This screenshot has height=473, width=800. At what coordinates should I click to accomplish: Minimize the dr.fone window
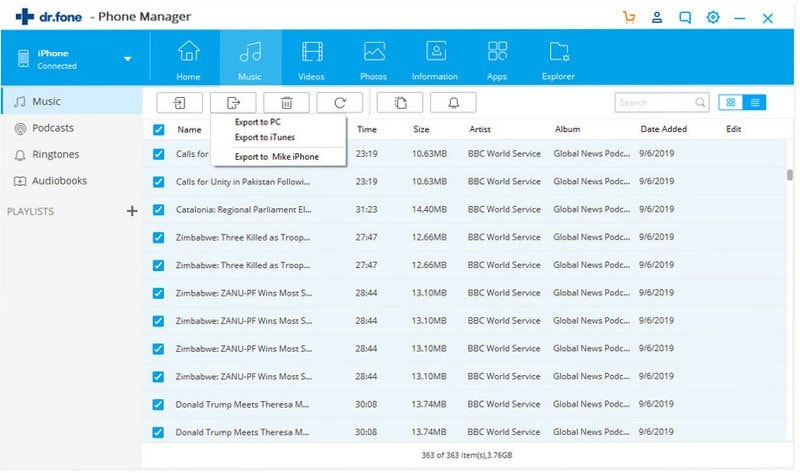[740, 18]
